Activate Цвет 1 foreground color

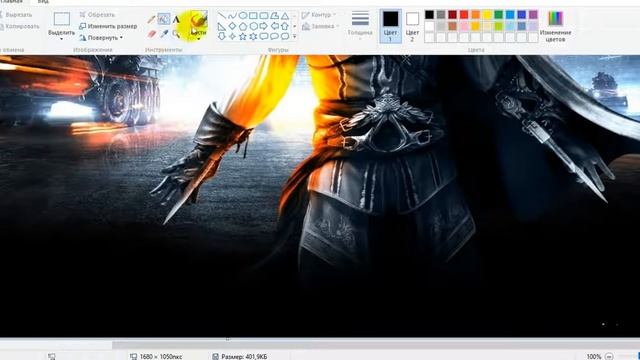(390, 26)
